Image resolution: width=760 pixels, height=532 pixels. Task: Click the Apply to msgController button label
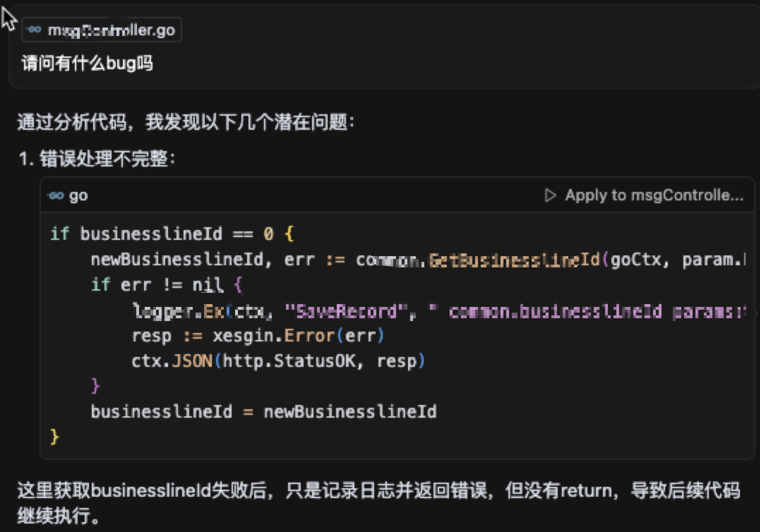point(654,195)
